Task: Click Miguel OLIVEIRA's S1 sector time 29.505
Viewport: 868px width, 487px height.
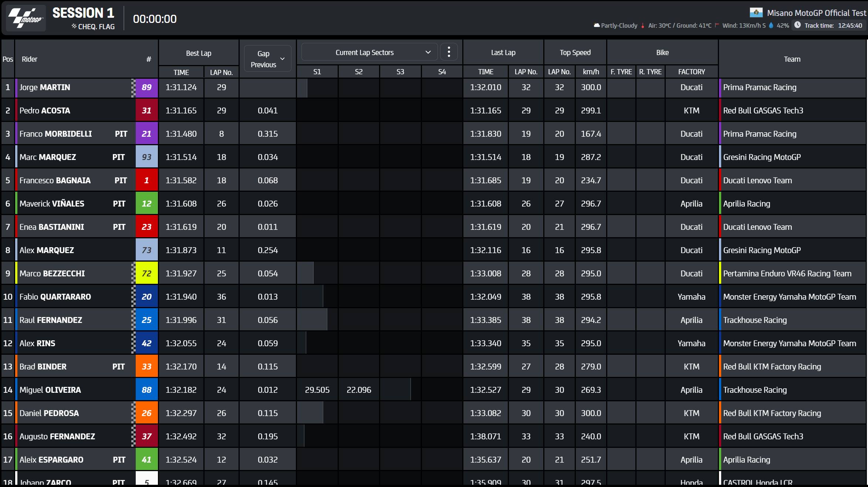Action: [x=317, y=390]
